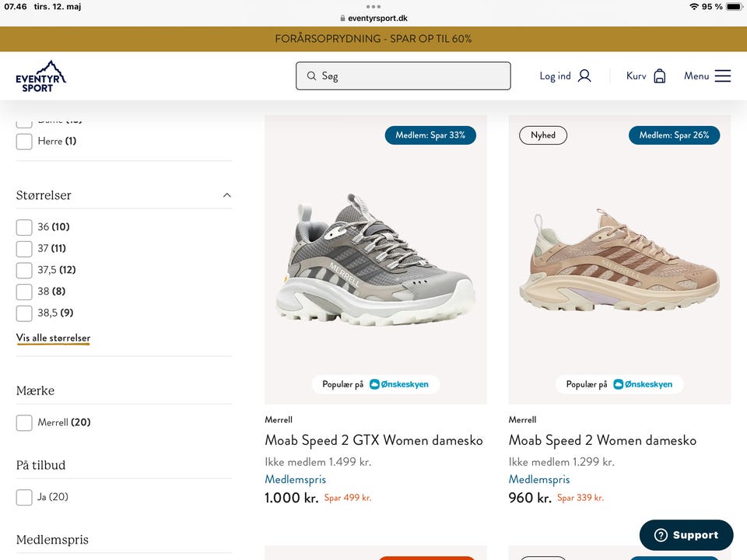The image size is (747, 560).
Task: Open Moab Speed 2 GTX Women damesko
Action: coord(374,440)
